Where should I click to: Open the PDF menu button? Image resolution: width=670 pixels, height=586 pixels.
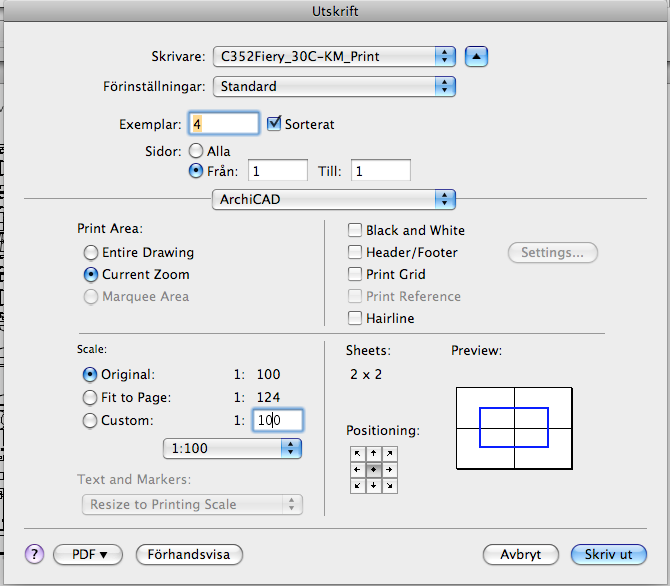87,553
